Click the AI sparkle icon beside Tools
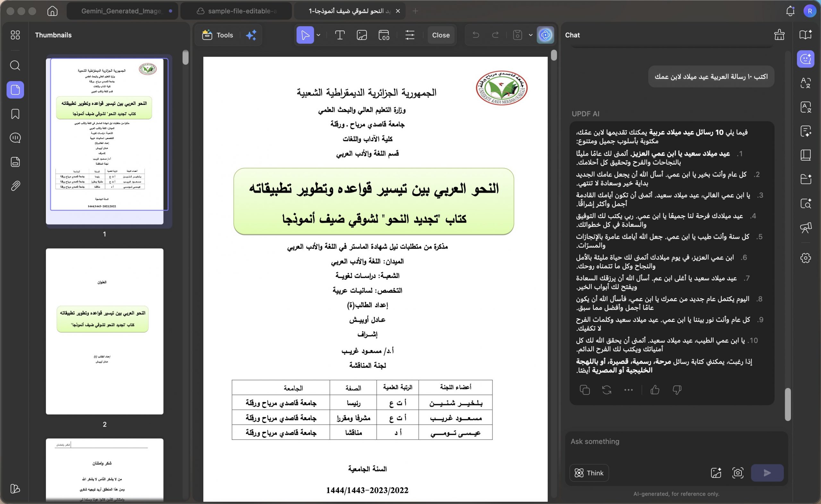 [x=251, y=35]
